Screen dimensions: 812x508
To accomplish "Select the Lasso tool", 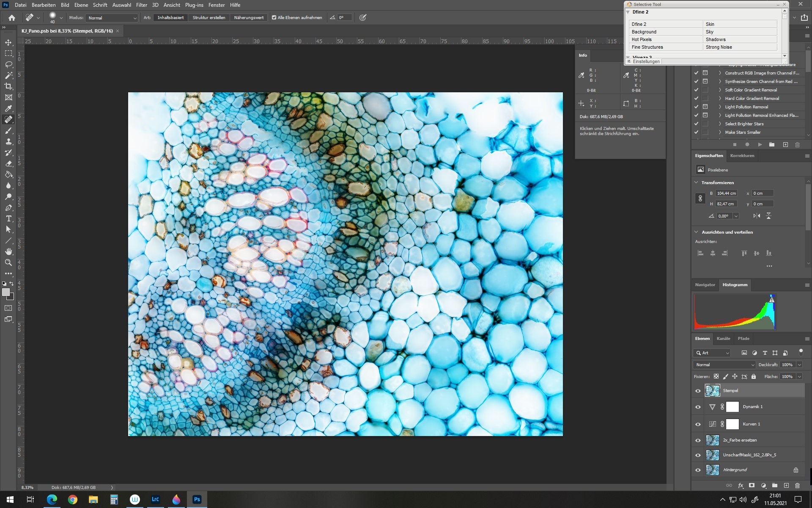I will (8, 64).
